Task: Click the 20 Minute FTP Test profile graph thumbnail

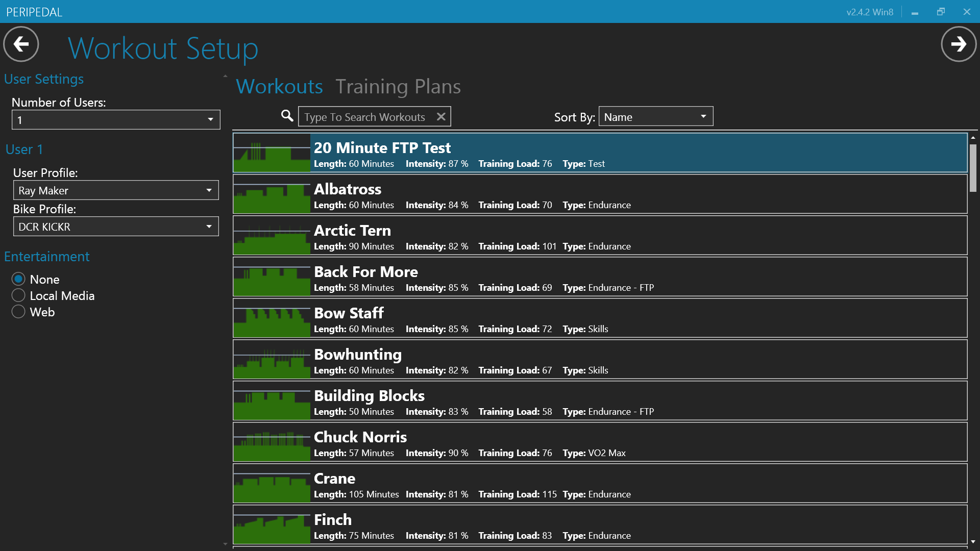Action: coord(272,153)
